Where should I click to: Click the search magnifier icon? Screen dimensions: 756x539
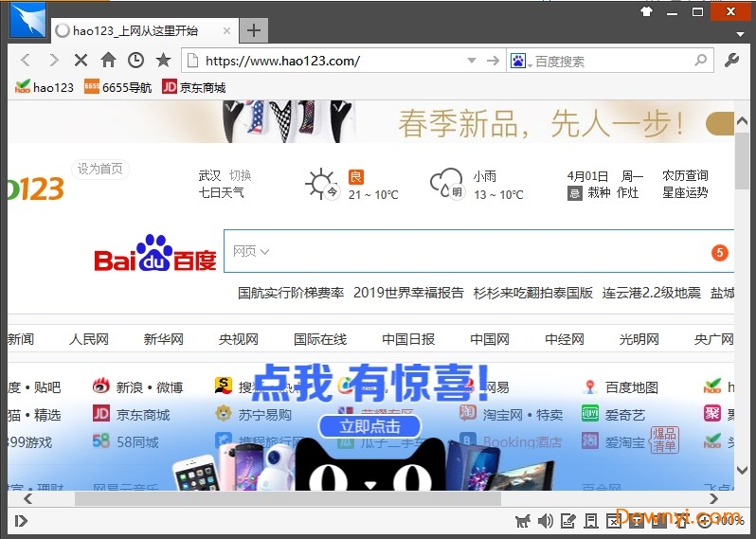tap(701, 60)
